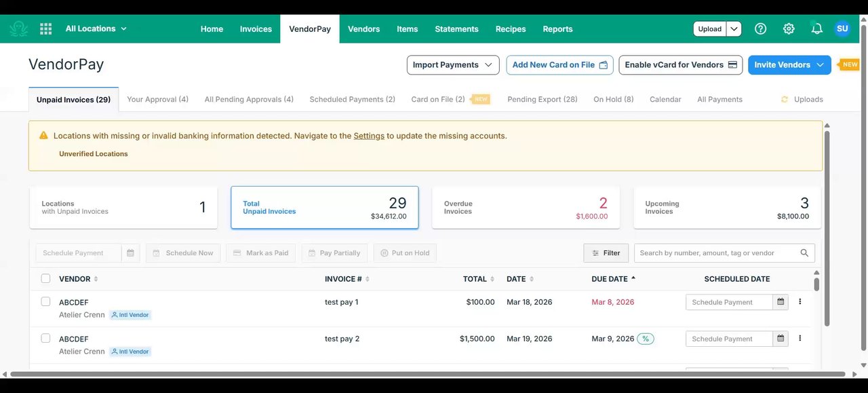Image resolution: width=868 pixels, height=393 pixels.
Task: Open Items in top navigation
Action: pyautogui.click(x=407, y=29)
